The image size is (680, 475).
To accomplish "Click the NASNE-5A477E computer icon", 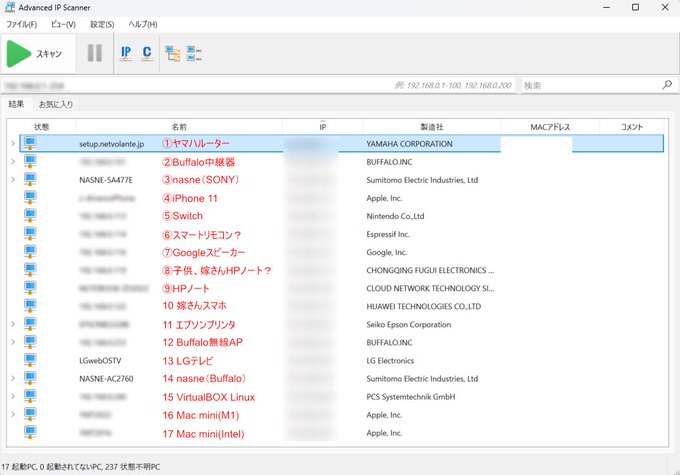I will point(30,179).
